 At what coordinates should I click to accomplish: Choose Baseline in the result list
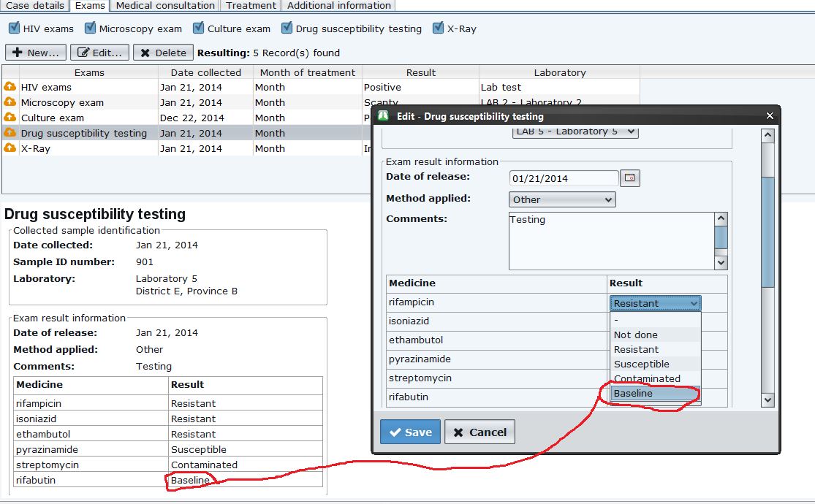[655, 393]
